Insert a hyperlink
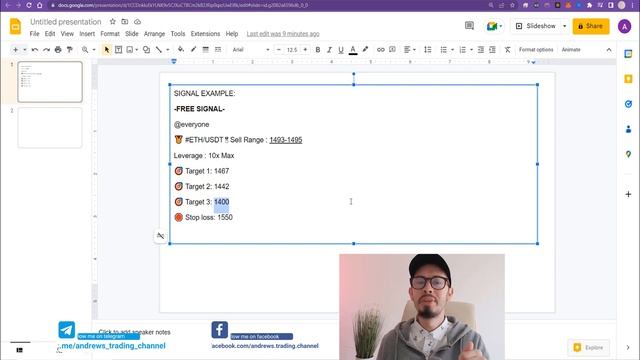Viewport: 640px width, 360px height. 380,50
